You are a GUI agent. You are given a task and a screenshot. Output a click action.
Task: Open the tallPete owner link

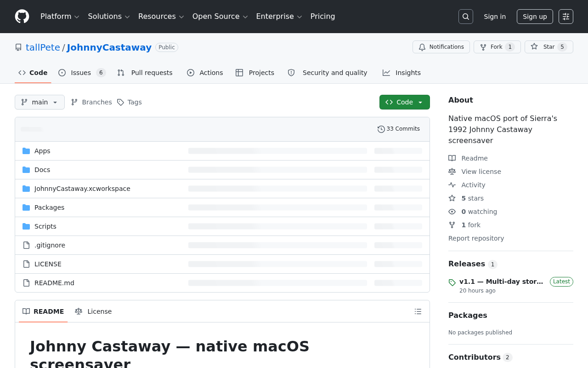43,47
